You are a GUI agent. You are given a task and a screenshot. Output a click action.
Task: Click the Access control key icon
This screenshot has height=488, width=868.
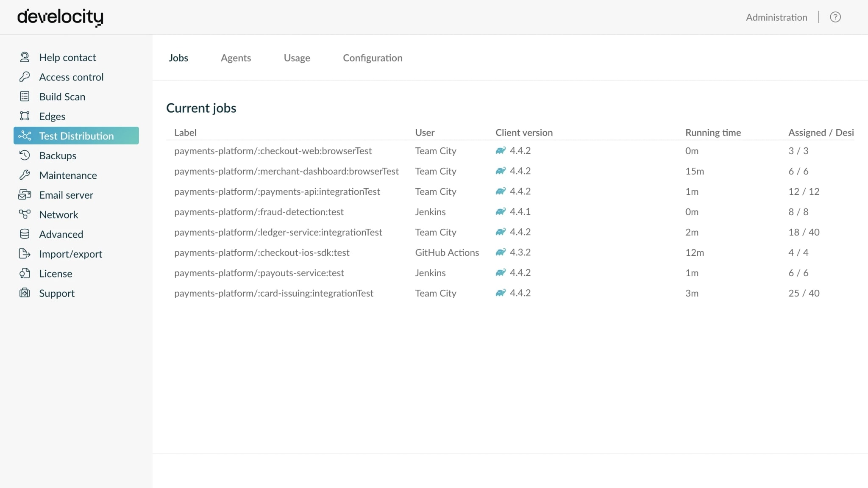25,77
